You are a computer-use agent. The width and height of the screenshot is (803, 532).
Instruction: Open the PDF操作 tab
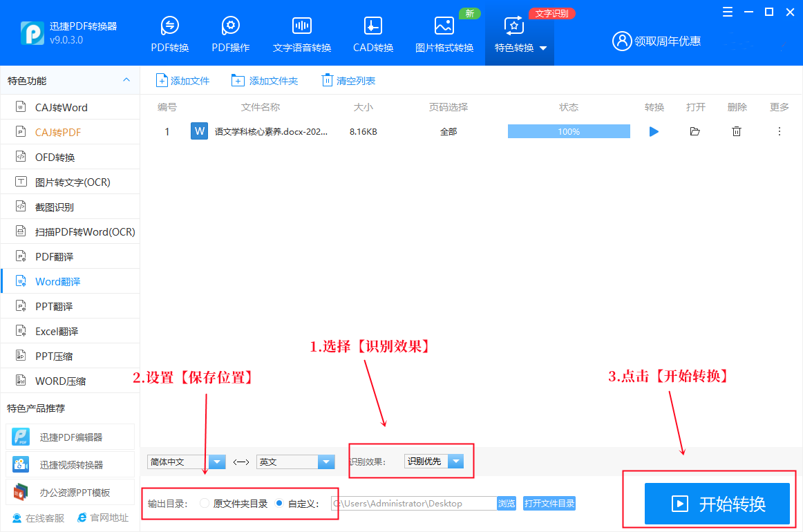pos(230,35)
